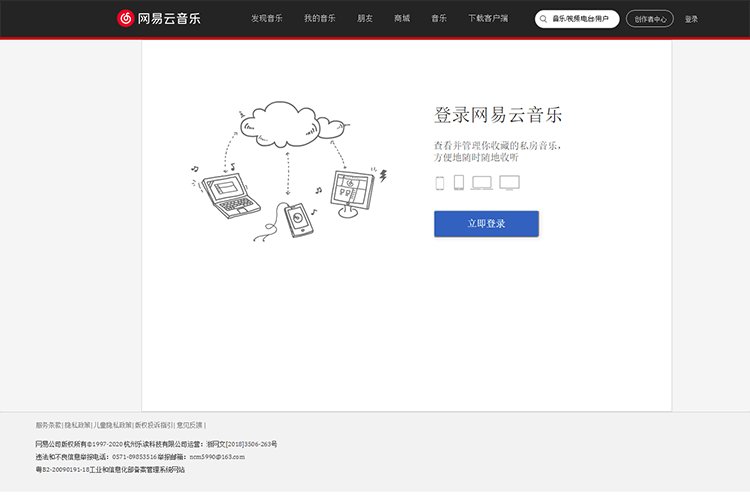The width and height of the screenshot is (750, 504).
Task: Click the NetEase Cloud Music red logo
Action: pos(125,19)
